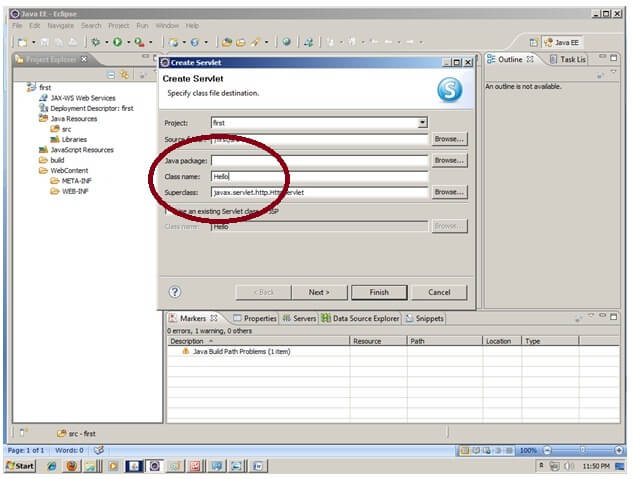This screenshot has width=633, height=479.
Task: Select the Markers tab
Action: point(193,318)
